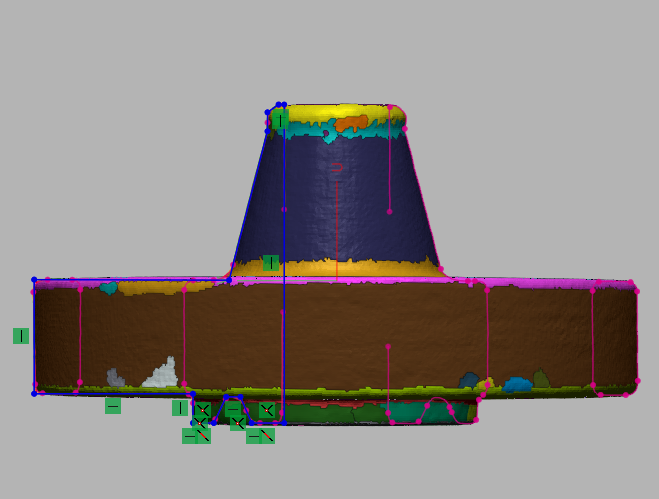Click the vertical constraint icon at flange bottom step

179,407
